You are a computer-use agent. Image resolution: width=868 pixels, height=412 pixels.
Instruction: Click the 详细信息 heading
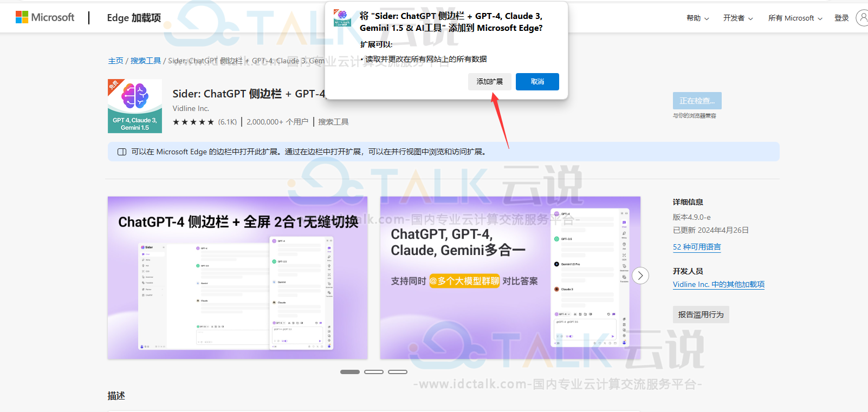pos(688,202)
